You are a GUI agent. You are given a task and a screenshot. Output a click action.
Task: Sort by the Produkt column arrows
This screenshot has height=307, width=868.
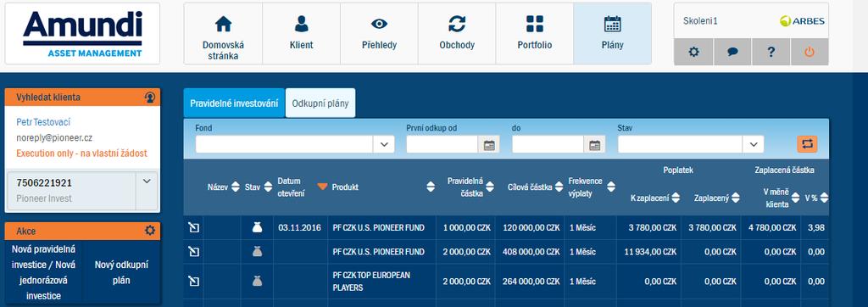431,187
